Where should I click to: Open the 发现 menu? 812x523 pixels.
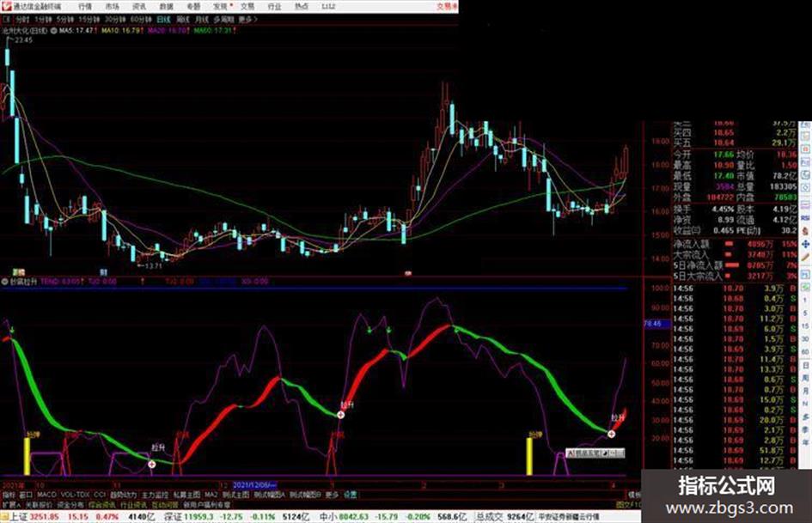221,7
